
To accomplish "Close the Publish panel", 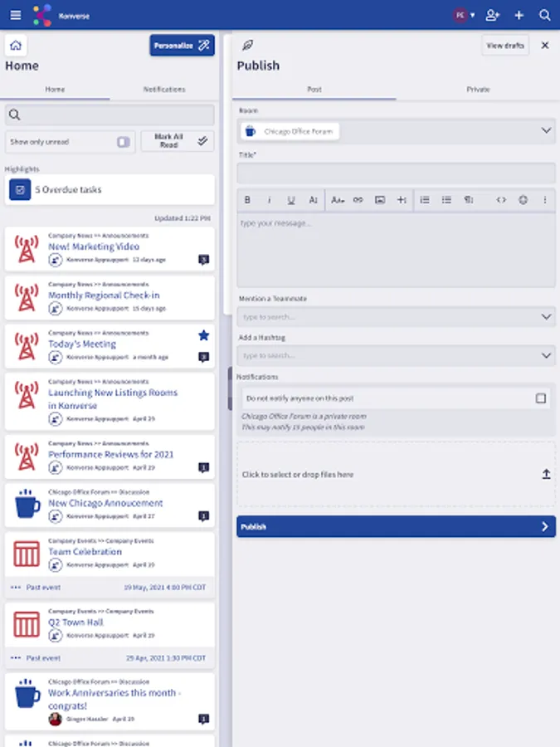I will pyautogui.click(x=545, y=46).
